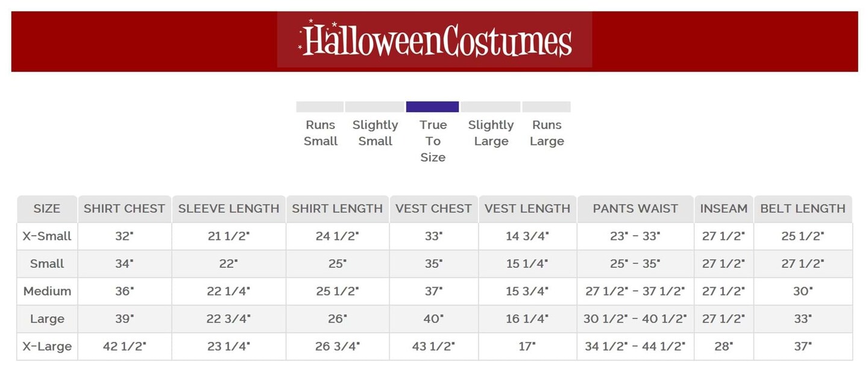Select the Runs Small fit segment

320,107
